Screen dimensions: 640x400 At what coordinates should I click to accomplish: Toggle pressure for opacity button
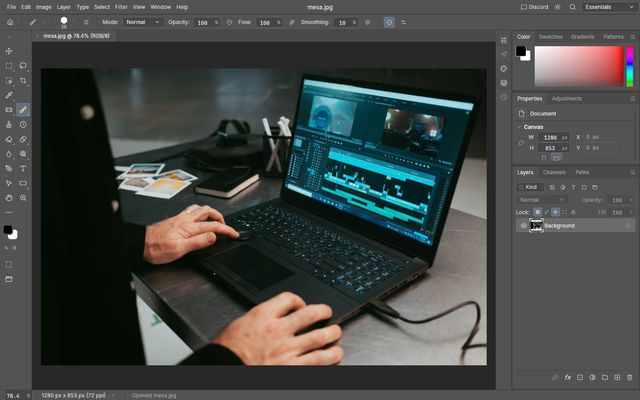click(x=229, y=22)
